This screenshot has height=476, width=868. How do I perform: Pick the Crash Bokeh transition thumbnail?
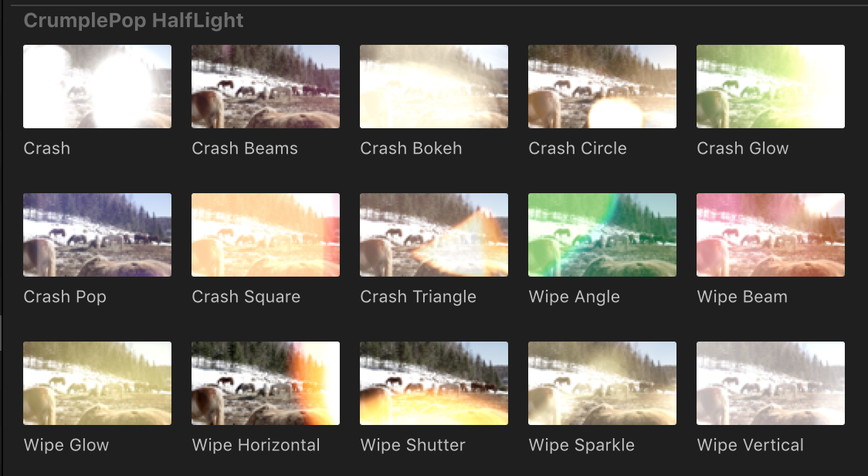pyautogui.click(x=434, y=87)
